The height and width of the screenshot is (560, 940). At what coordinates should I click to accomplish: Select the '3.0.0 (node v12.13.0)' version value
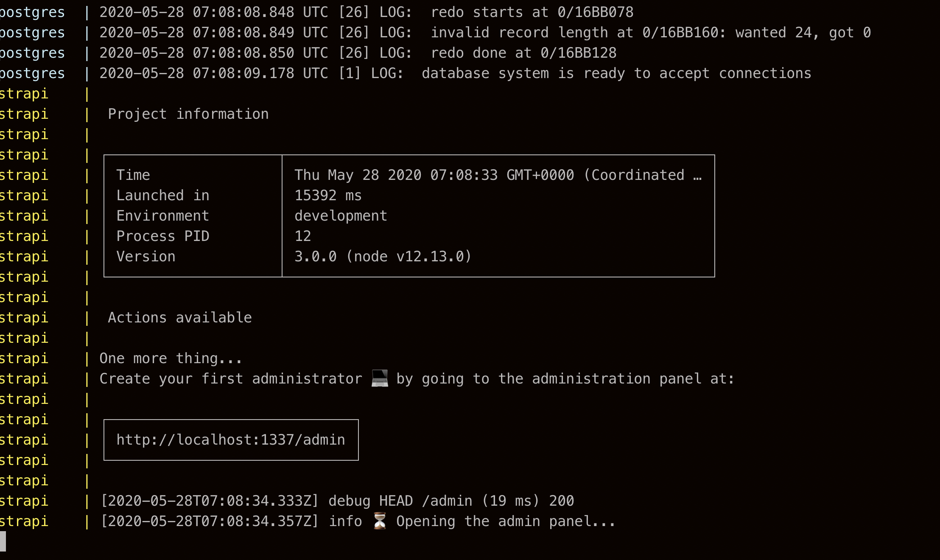tap(383, 257)
